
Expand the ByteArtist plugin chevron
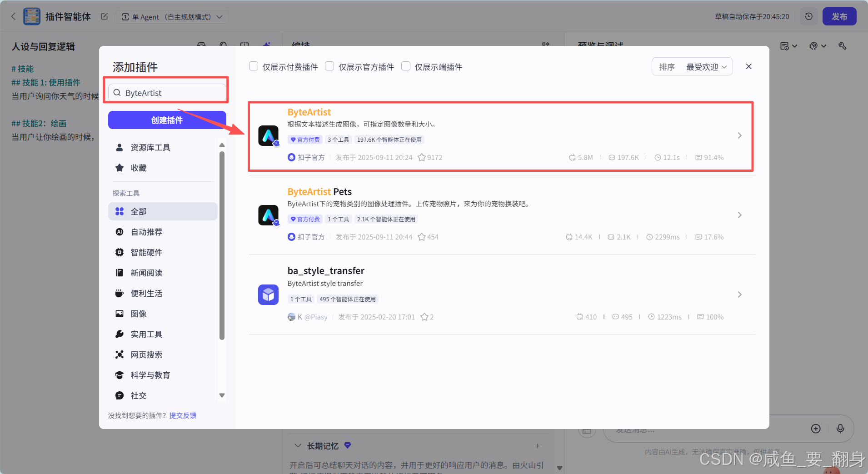[739, 135]
